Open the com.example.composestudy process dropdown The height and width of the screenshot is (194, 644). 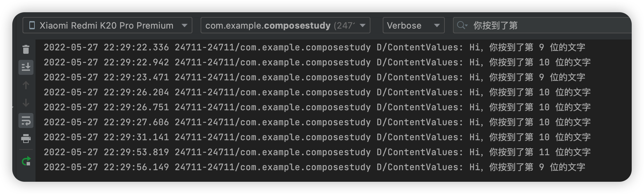point(286,25)
